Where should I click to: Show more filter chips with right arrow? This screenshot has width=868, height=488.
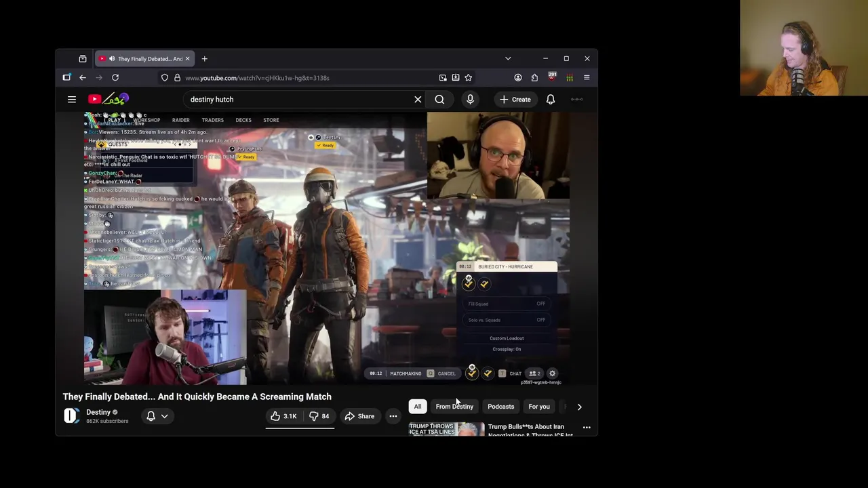point(579,407)
